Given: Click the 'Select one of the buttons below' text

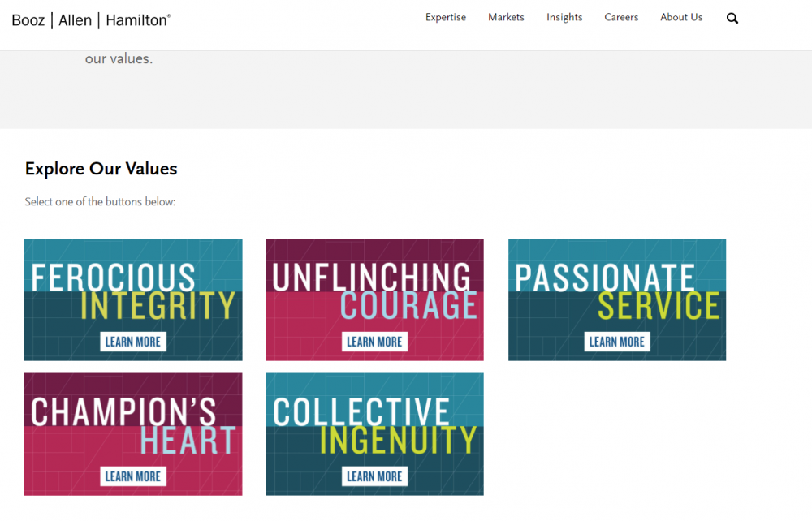Looking at the screenshot, I should click(100, 201).
